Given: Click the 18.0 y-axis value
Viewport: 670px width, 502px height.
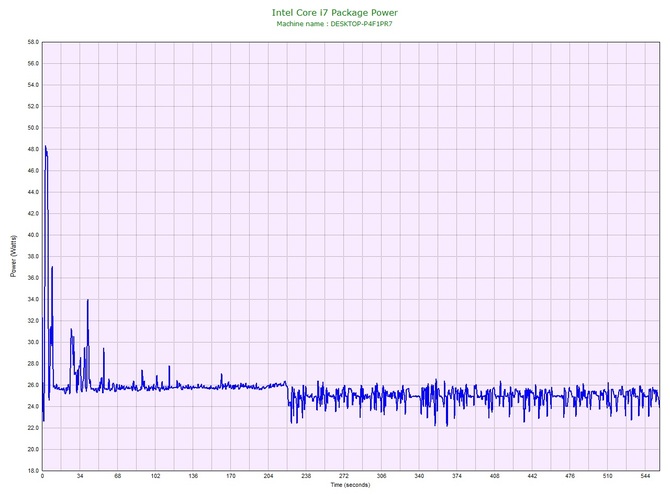Looking at the screenshot, I should pos(33,470).
